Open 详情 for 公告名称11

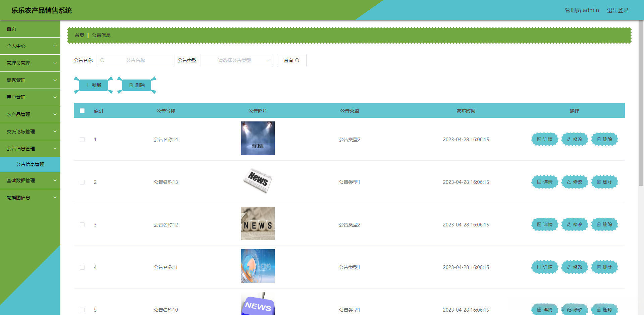[545, 267]
